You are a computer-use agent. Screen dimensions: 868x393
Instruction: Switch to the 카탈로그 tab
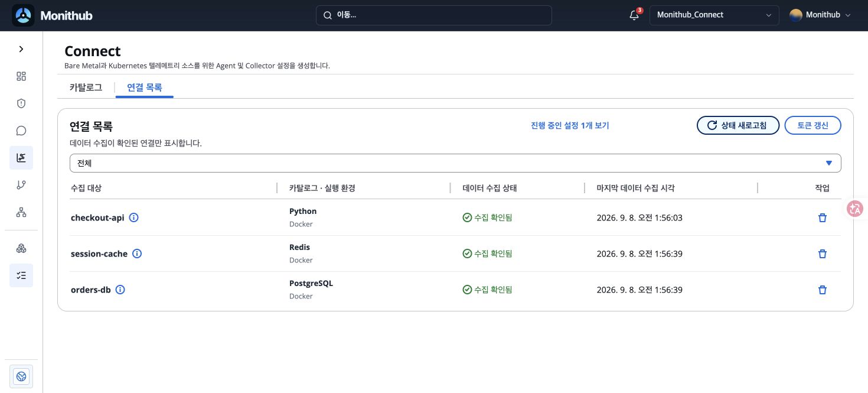86,87
